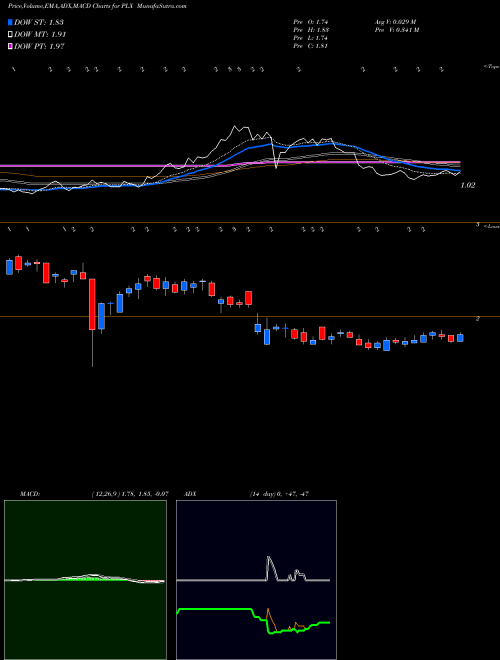Viewport: 500px width, 660px height.
Task: Click the 'MACD:' panel heading
Action: coord(30,494)
